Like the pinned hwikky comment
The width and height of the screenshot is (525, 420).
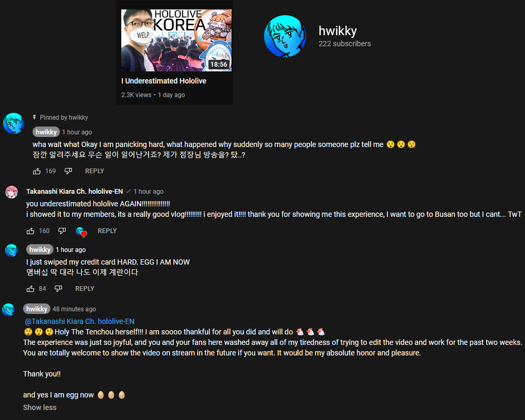[x=37, y=171]
